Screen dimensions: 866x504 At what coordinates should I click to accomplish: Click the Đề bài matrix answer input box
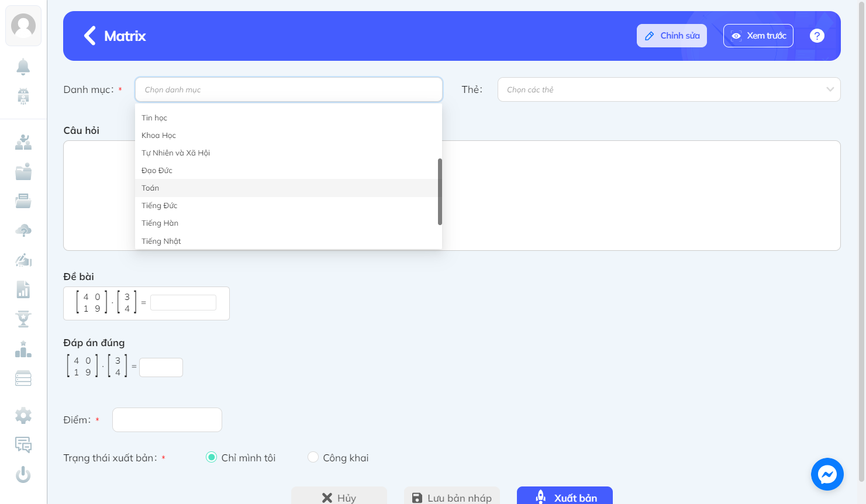183,302
